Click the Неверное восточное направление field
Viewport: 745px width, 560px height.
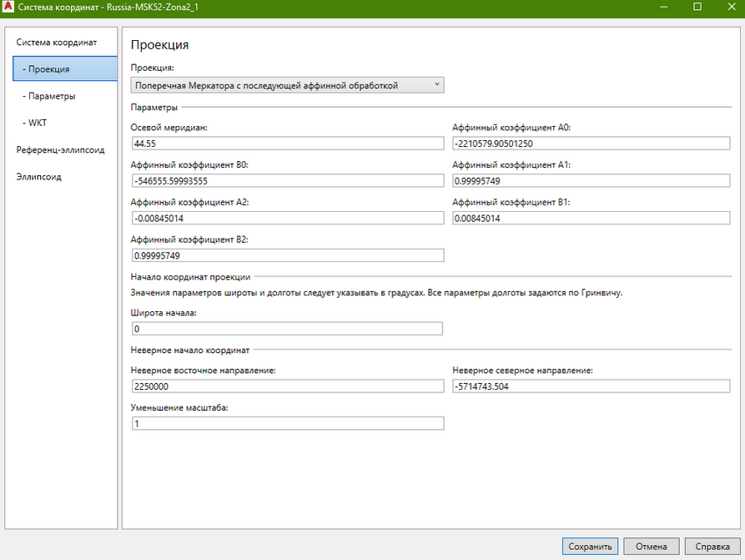coord(287,386)
